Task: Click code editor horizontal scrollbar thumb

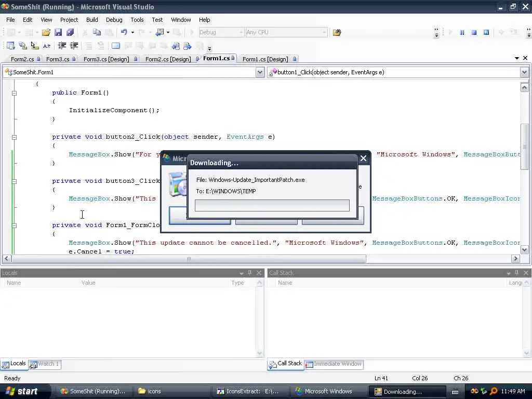Action: 189,259
